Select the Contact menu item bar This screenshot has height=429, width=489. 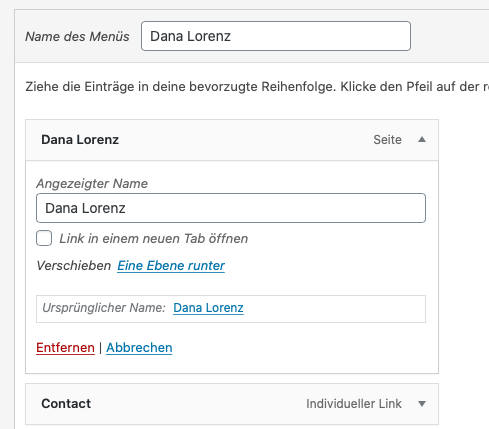pos(232,404)
